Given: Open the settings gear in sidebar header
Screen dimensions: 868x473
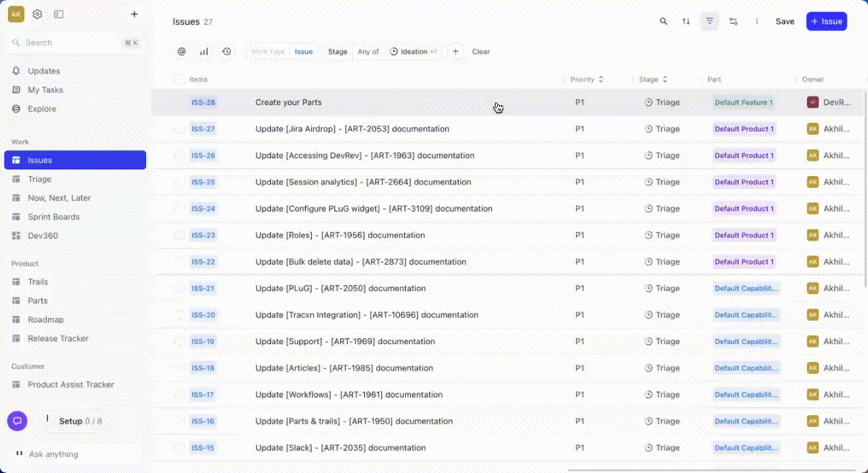Looking at the screenshot, I should click(x=37, y=14).
